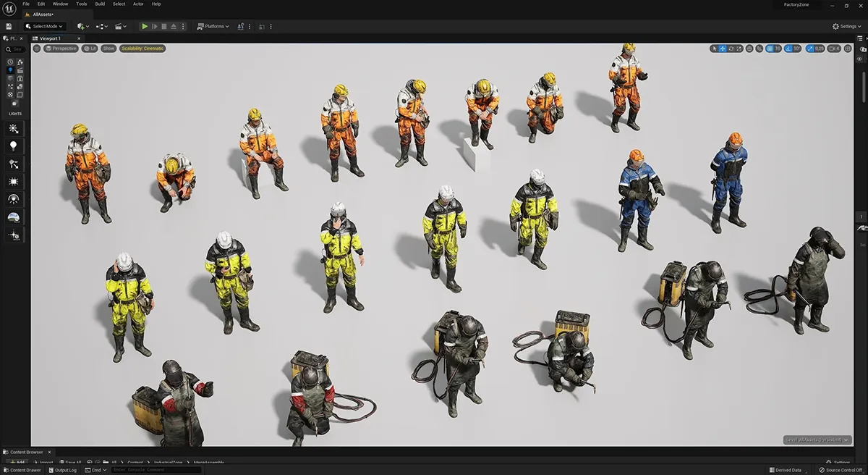Open the Build menu

pos(100,4)
